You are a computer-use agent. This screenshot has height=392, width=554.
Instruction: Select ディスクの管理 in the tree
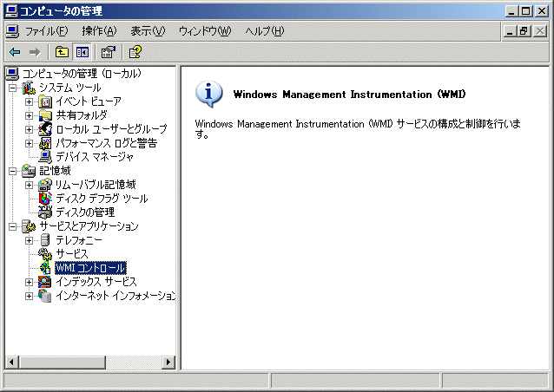85,212
